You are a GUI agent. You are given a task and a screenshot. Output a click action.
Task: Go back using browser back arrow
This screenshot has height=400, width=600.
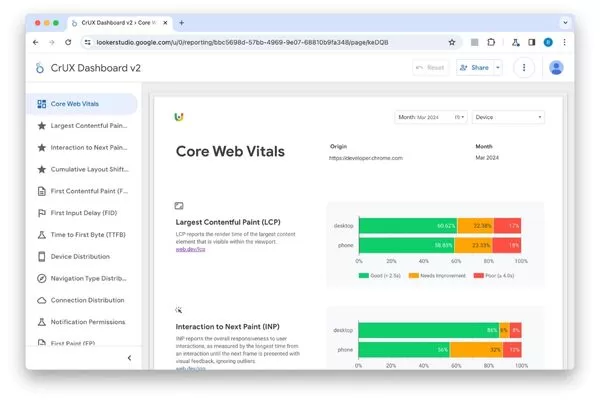[x=36, y=42]
